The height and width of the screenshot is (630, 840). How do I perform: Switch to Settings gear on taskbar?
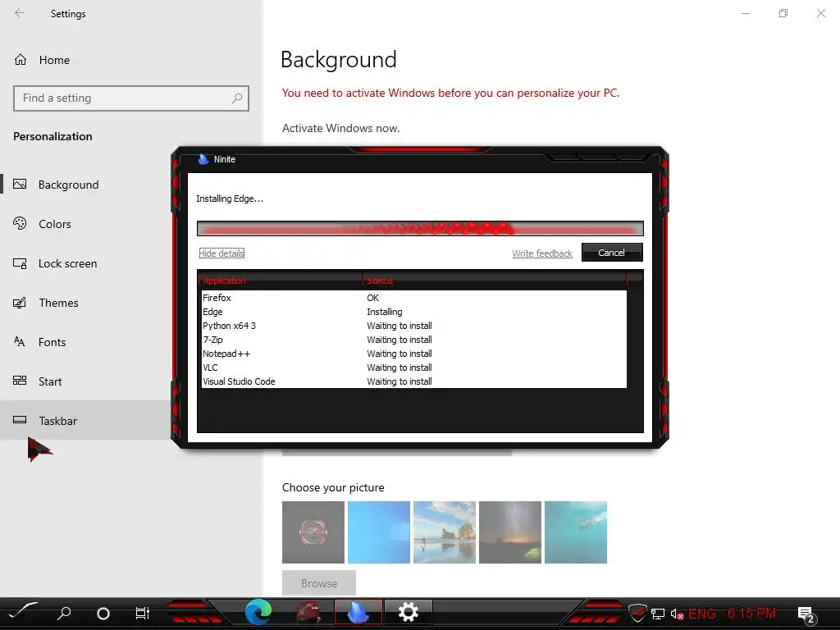pyautogui.click(x=409, y=612)
